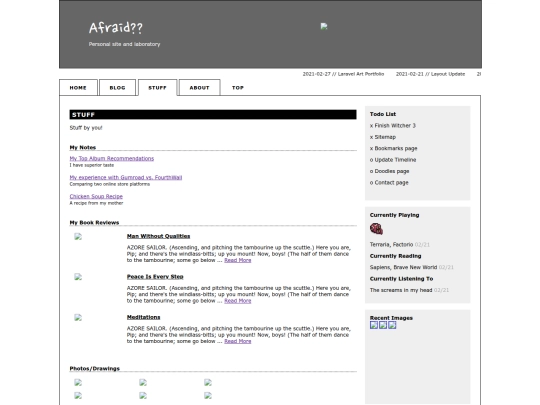Viewport: 540px width, 405px height.
Task: Click 'The screams in my head' text
Action: click(401, 290)
